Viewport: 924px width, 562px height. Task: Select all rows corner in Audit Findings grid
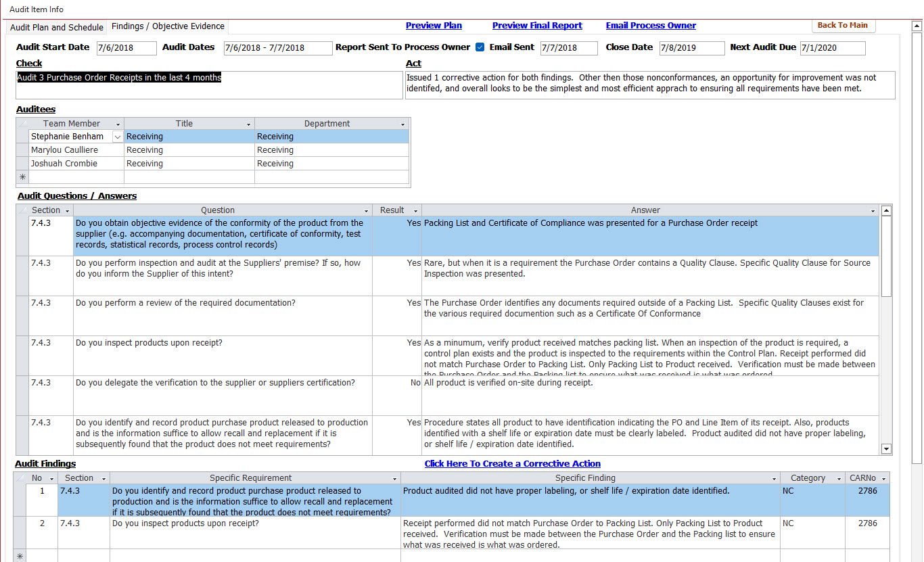point(20,478)
